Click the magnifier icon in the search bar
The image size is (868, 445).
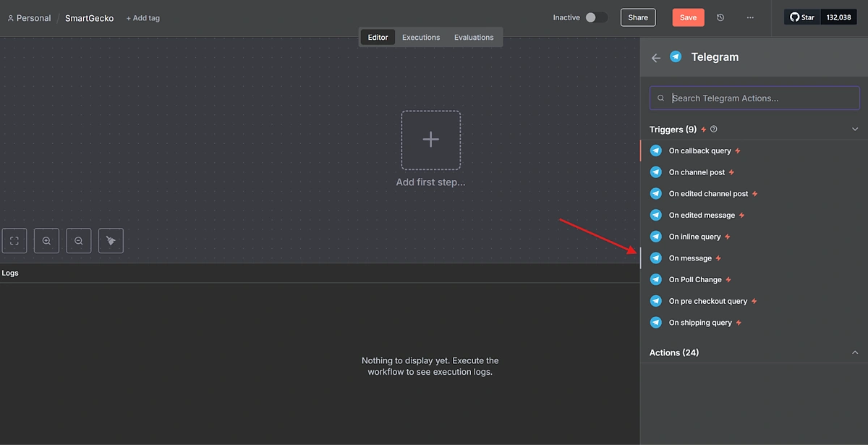click(660, 98)
